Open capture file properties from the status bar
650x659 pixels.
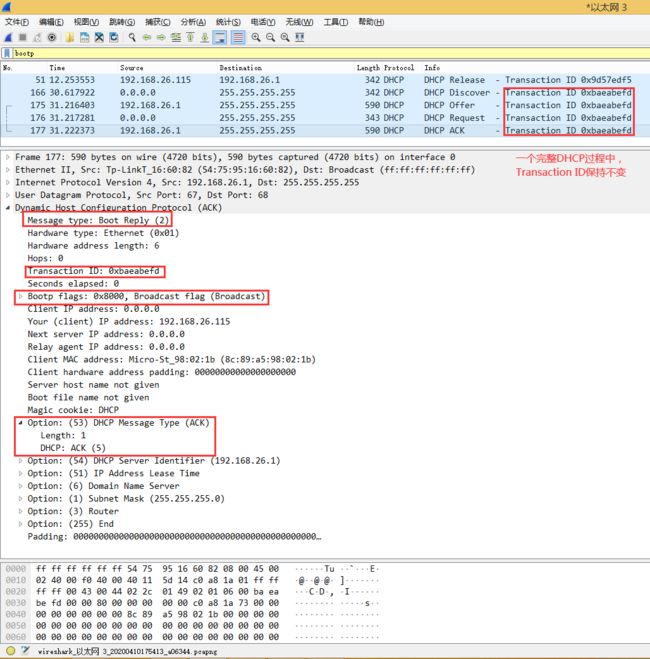[25, 651]
